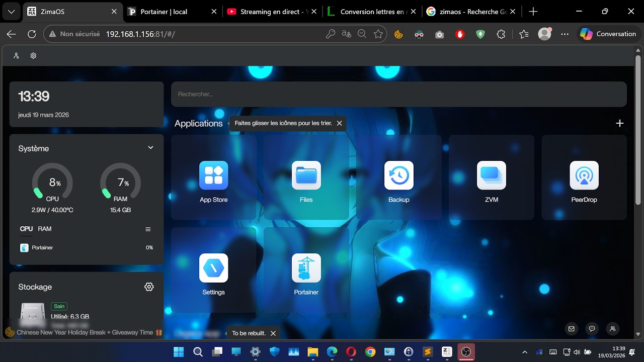The image size is (644, 362).
Task: Click the 13:39 clock widget
Action: point(87,104)
